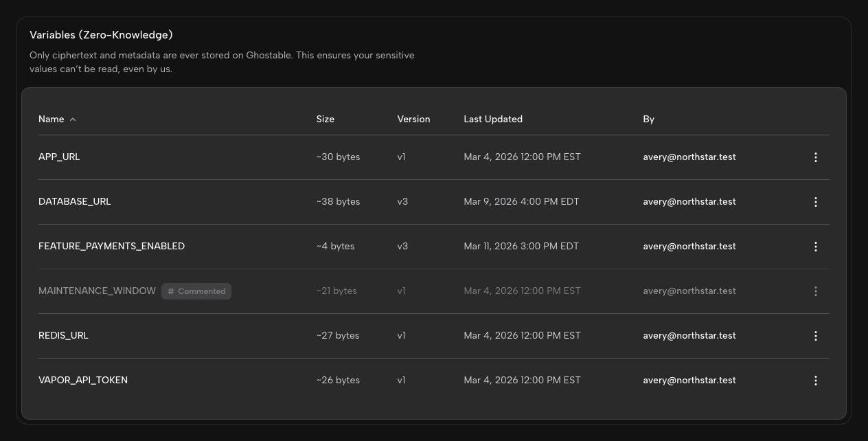Click the hash icon in the Commented badge
The width and height of the screenshot is (868, 441).
170,291
